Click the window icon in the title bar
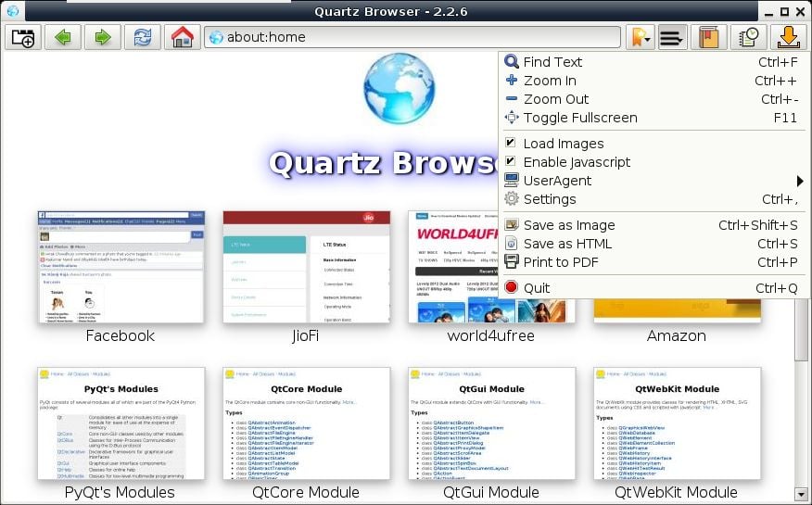 point(12,11)
